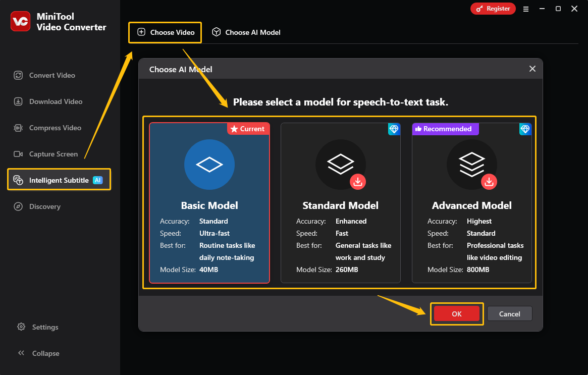The height and width of the screenshot is (375, 588).
Task: Select the Capture Screen feature
Action: (x=52, y=154)
